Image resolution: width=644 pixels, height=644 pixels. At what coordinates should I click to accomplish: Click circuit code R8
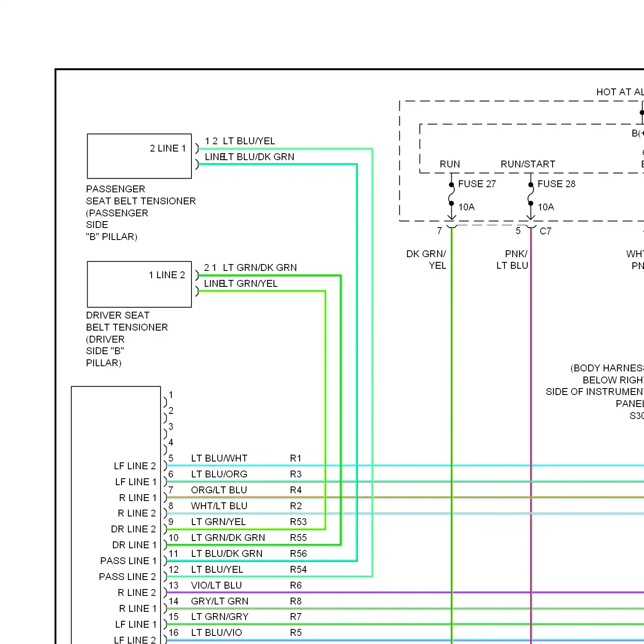click(x=296, y=601)
